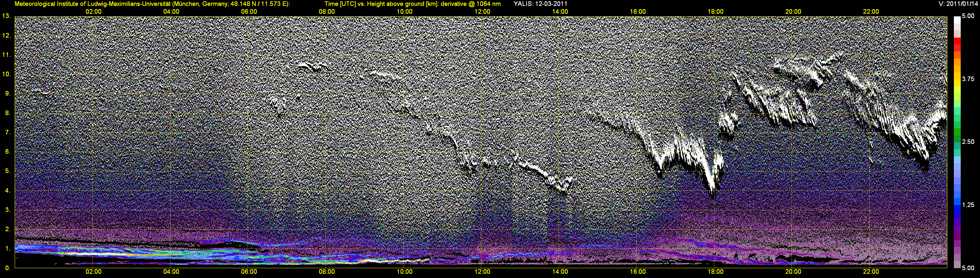Click the 13 km height axis label
The width and height of the screenshot is (980, 278).
click(x=6, y=16)
